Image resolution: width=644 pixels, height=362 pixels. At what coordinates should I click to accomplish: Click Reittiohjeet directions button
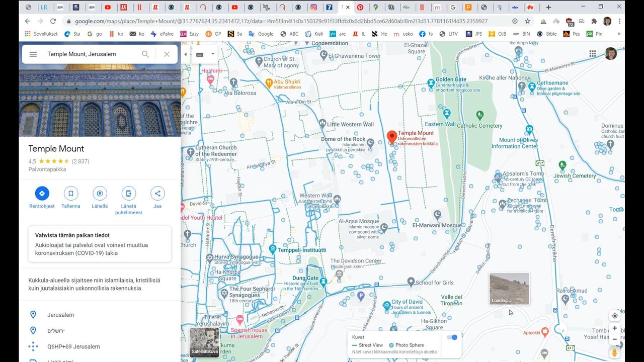click(x=42, y=194)
